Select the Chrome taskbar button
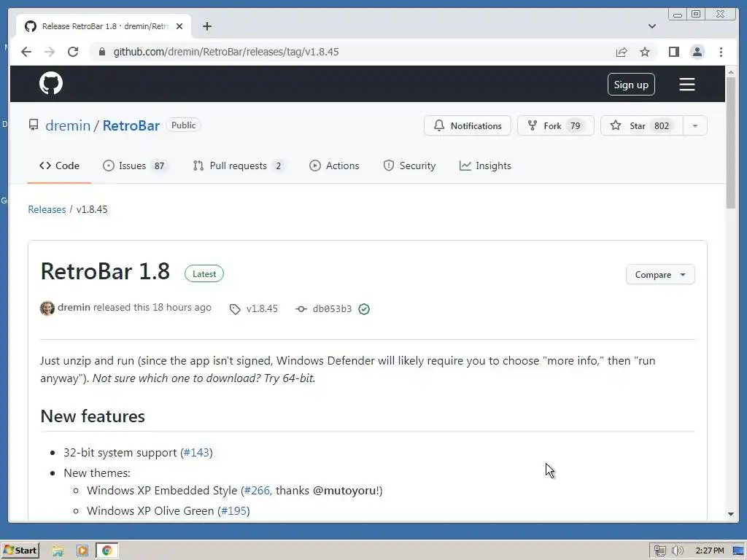This screenshot has width=747, height=560. 107,551
